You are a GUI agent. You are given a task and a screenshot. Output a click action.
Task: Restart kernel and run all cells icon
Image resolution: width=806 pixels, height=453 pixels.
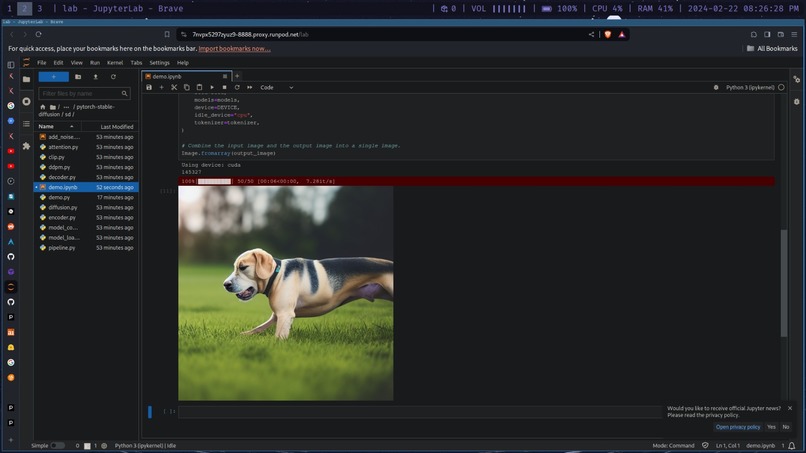pyautogui.click(x=250, y=87)
